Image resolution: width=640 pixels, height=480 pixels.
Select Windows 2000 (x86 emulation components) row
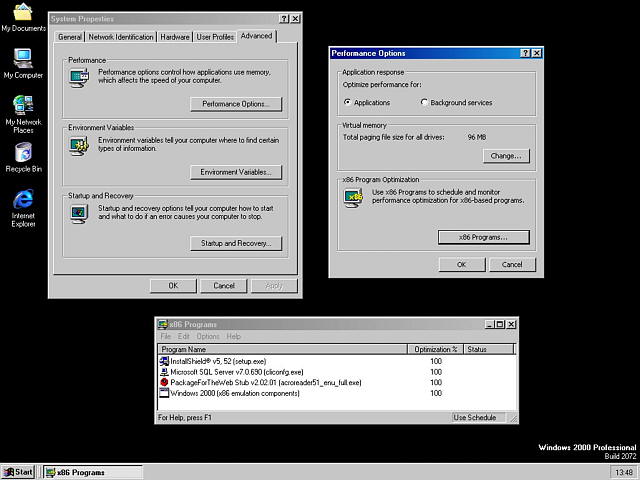pos(337,393)
